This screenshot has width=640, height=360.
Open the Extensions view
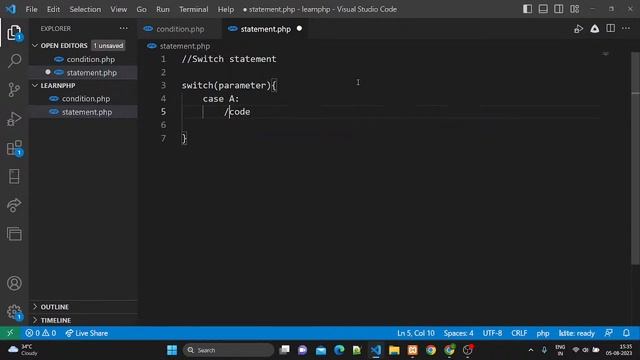(14, 148)
